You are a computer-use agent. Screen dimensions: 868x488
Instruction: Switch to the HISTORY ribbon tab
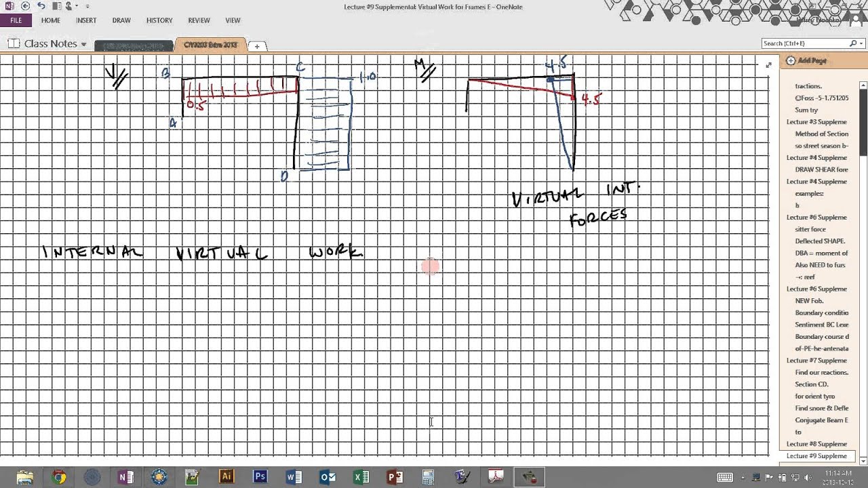tap(159, 20)
